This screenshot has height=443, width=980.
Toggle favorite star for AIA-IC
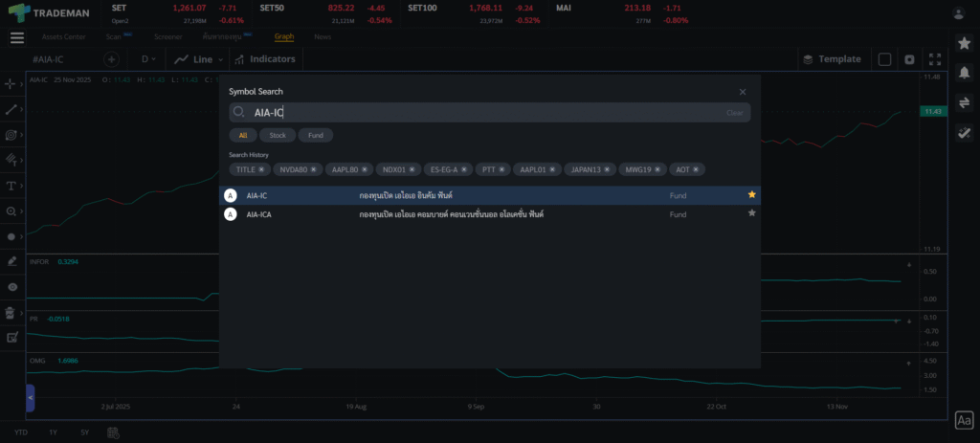point(751,195)
